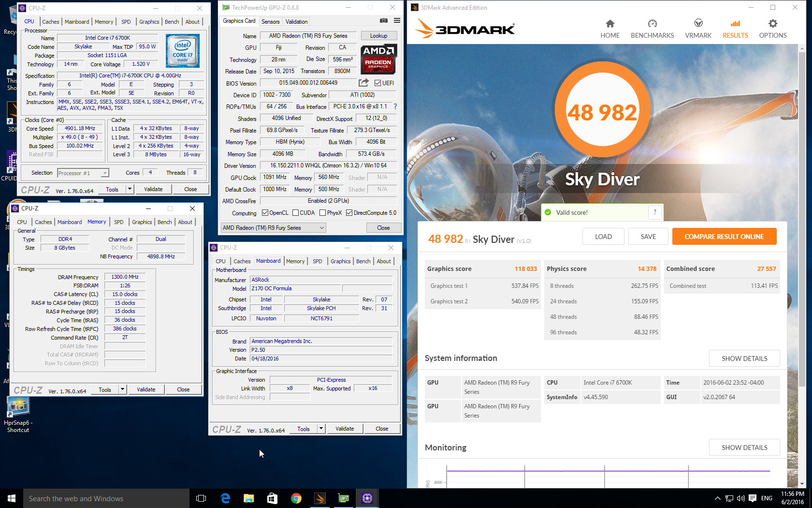Toggle CUDA checkbox in GPU-Z

295,213
